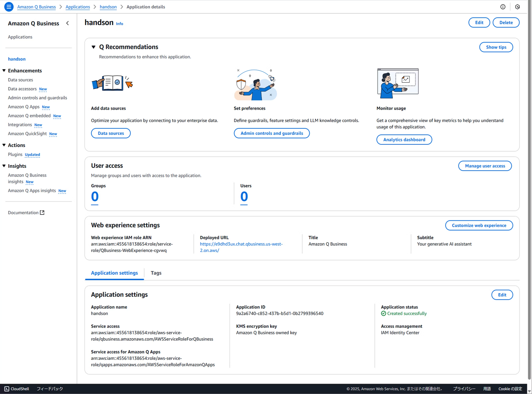
Task: Click the info circle icon top right
Action: [503, 7]
